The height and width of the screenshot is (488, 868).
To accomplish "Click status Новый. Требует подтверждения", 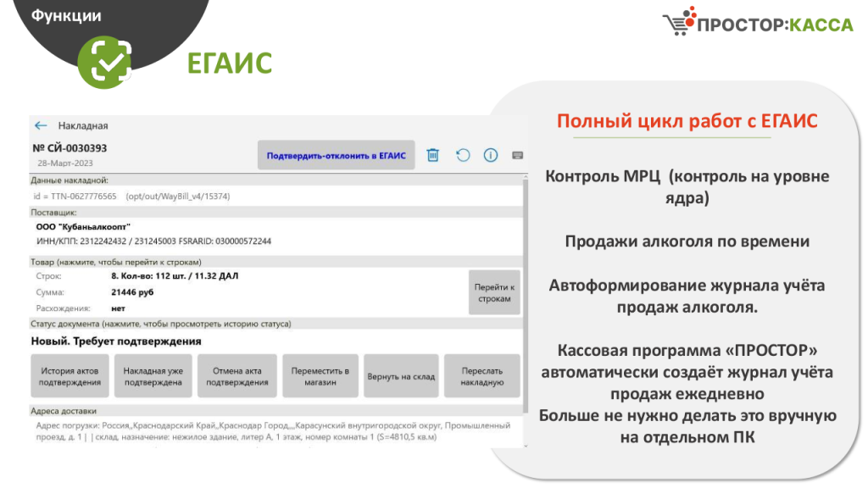I will tap(116, 341).
